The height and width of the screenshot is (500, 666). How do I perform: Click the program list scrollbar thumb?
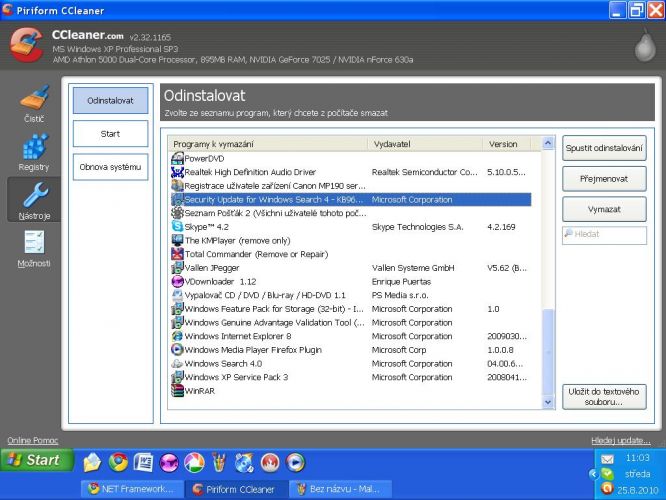548,352
